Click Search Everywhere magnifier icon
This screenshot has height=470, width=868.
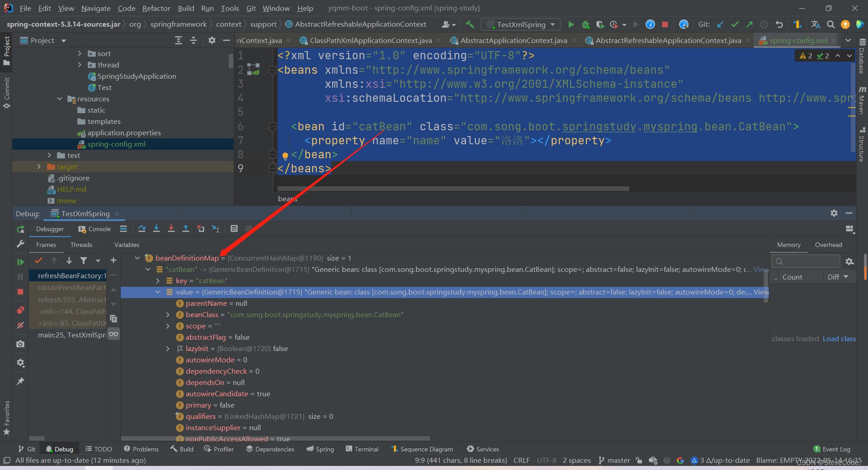coord(830,24)
